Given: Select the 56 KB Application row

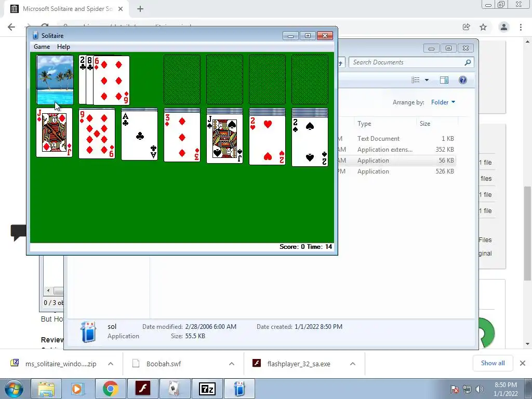Looking at the screenshot, I should click(x=397, y=161).
